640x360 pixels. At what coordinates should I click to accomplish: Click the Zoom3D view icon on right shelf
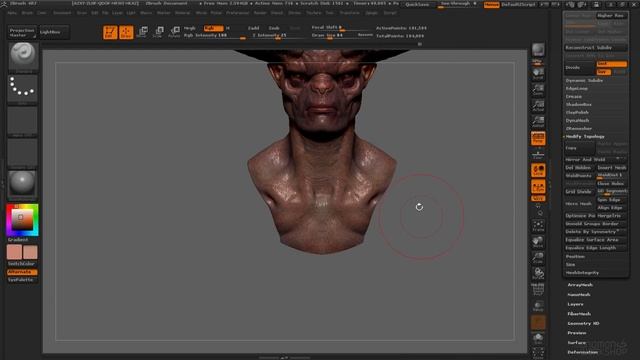[x=538, y=258]
